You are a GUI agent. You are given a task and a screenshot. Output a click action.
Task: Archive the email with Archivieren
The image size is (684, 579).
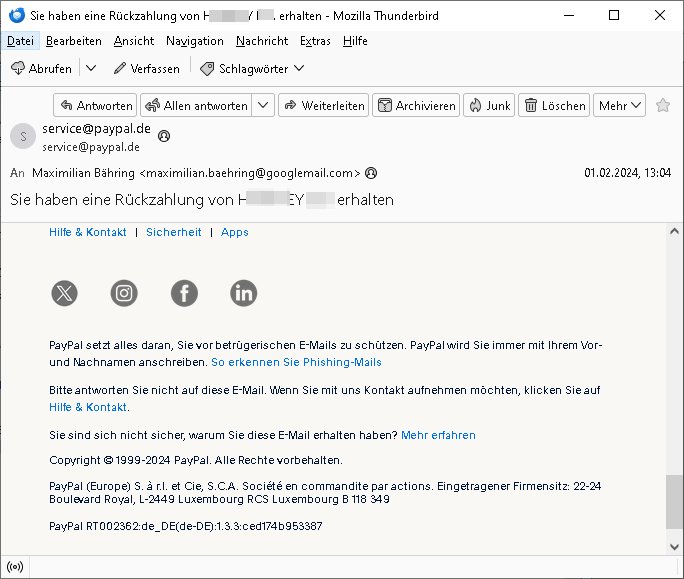pos(416,105)
